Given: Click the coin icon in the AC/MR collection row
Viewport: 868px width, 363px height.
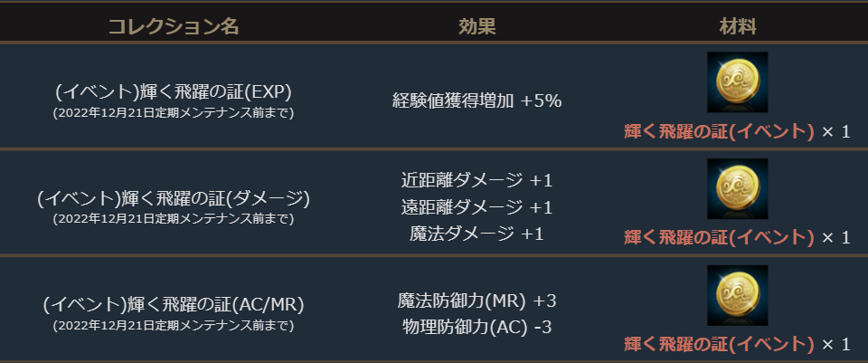Looking at the screenshot, I should [x=737, y=295].
